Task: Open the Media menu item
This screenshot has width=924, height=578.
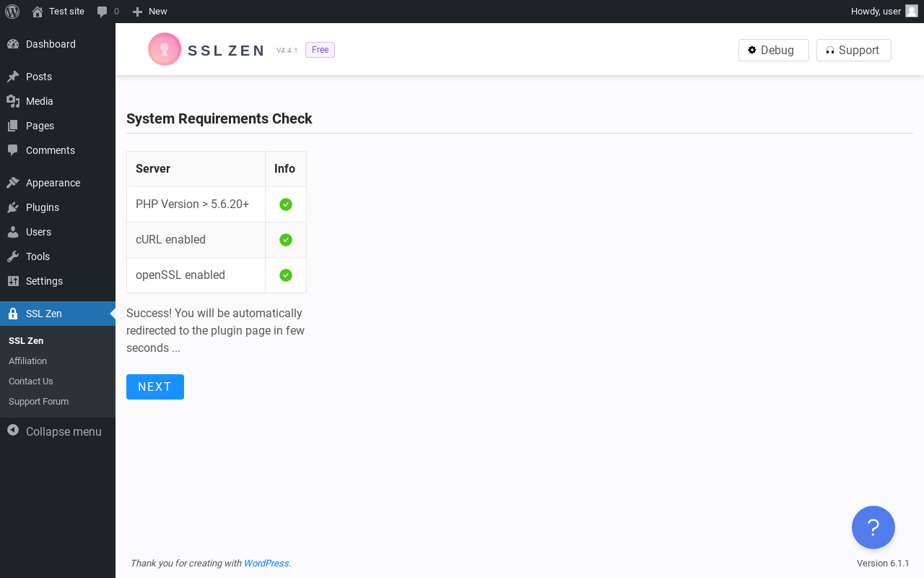Action: point(58,101)
